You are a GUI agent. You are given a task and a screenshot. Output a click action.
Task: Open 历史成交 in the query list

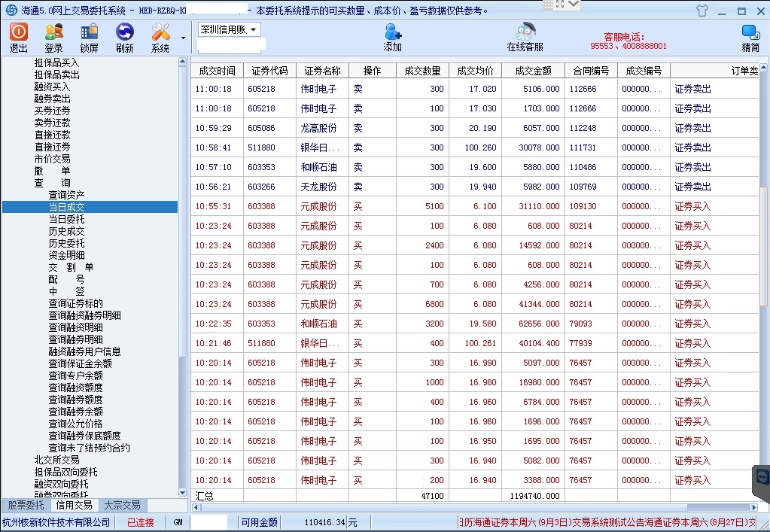pyautogui.click(x=67, y=231)
